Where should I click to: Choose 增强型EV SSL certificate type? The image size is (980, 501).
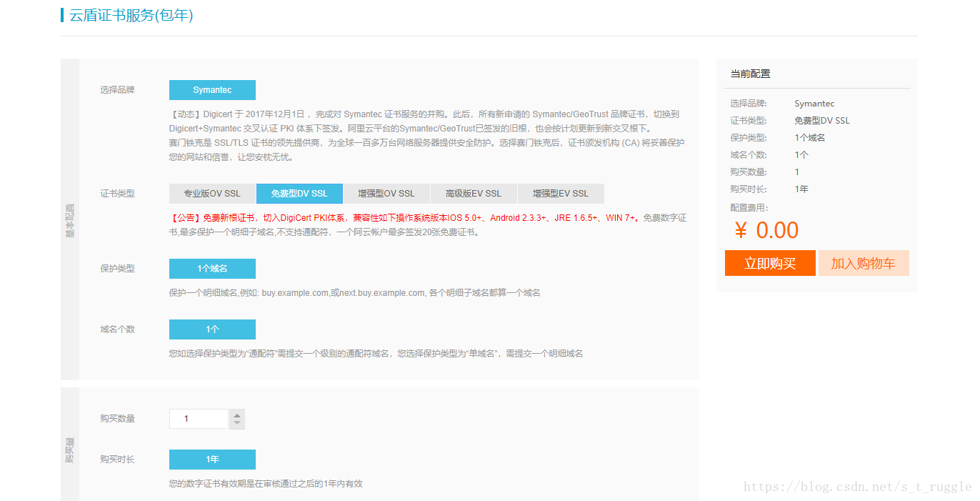561,194
